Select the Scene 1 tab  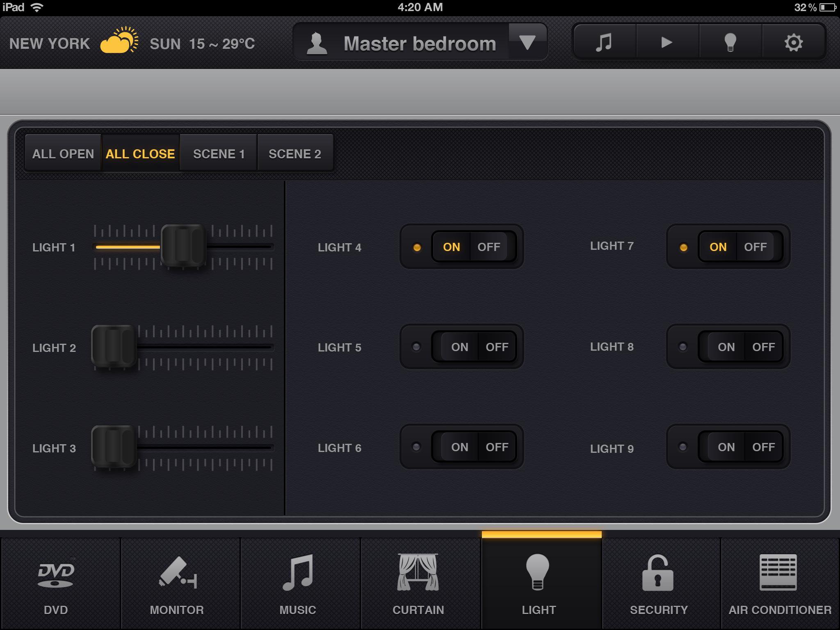[219, 154]
